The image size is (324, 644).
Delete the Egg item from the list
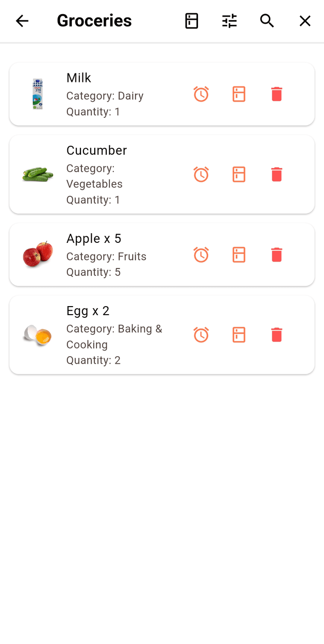pos(276,334)
